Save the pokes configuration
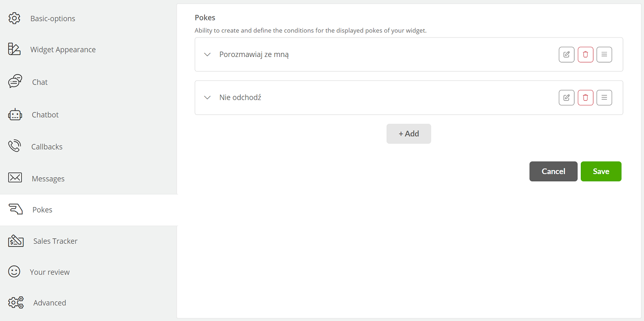This screenshot has width=644, height=321. tap(601, 171)
